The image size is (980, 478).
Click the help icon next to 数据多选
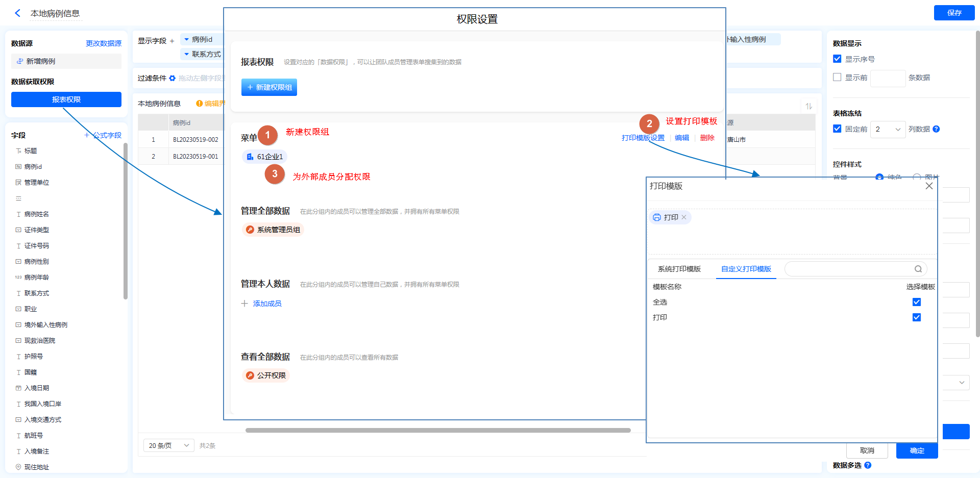(868, 465)
